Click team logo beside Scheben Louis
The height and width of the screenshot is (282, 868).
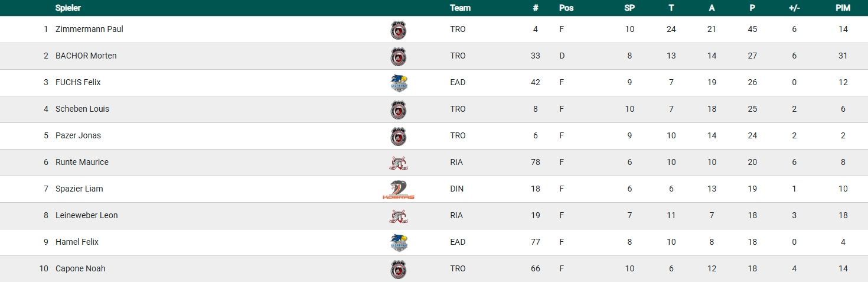point(399,109)
